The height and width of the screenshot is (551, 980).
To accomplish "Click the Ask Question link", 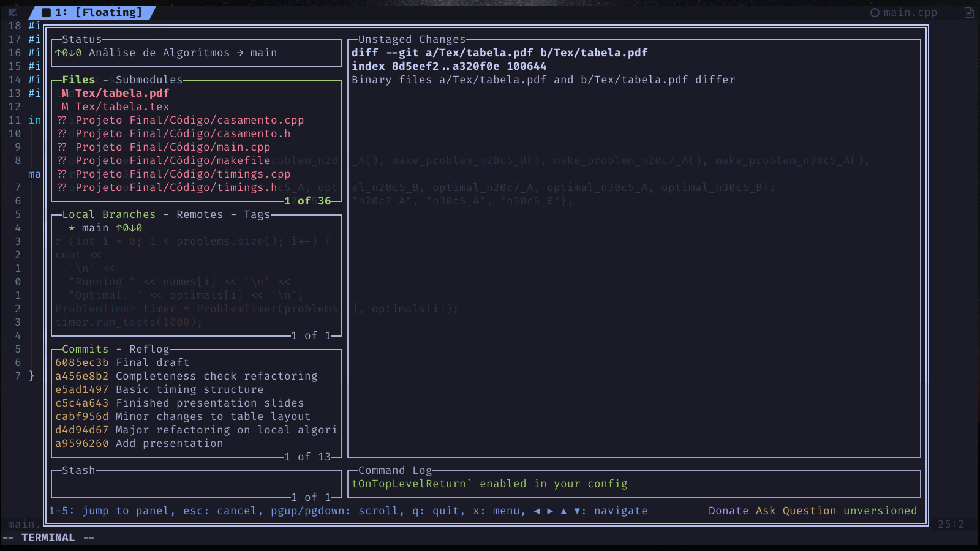I will point(796,511).
